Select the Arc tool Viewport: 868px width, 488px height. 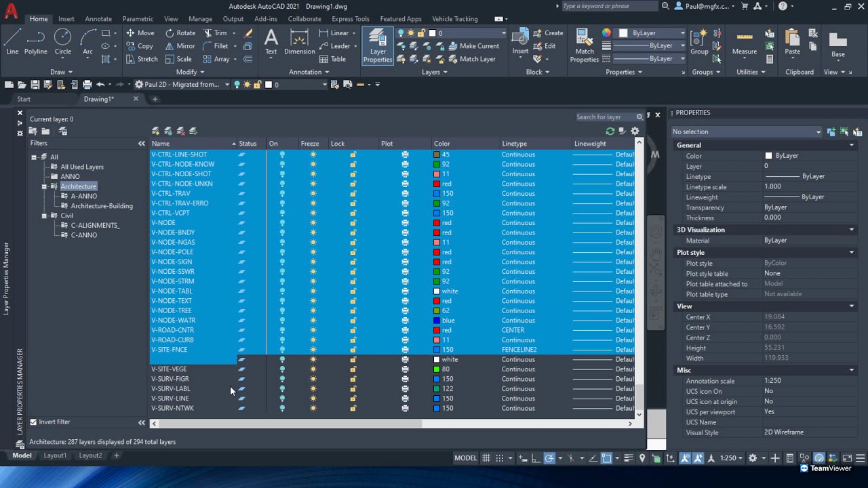[x=87, y=42]
